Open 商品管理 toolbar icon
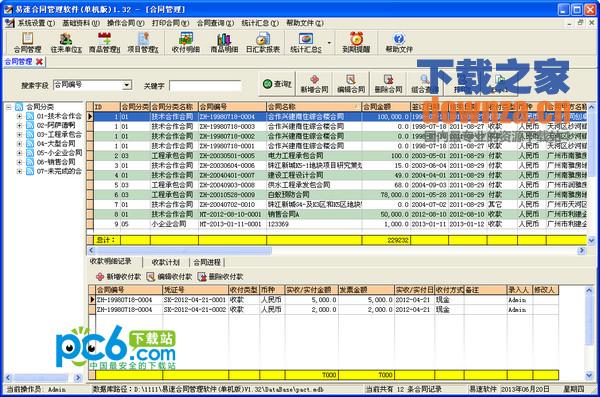Image resolution: width=600 pixels, height=397 pixels. [x=104, y=43]
